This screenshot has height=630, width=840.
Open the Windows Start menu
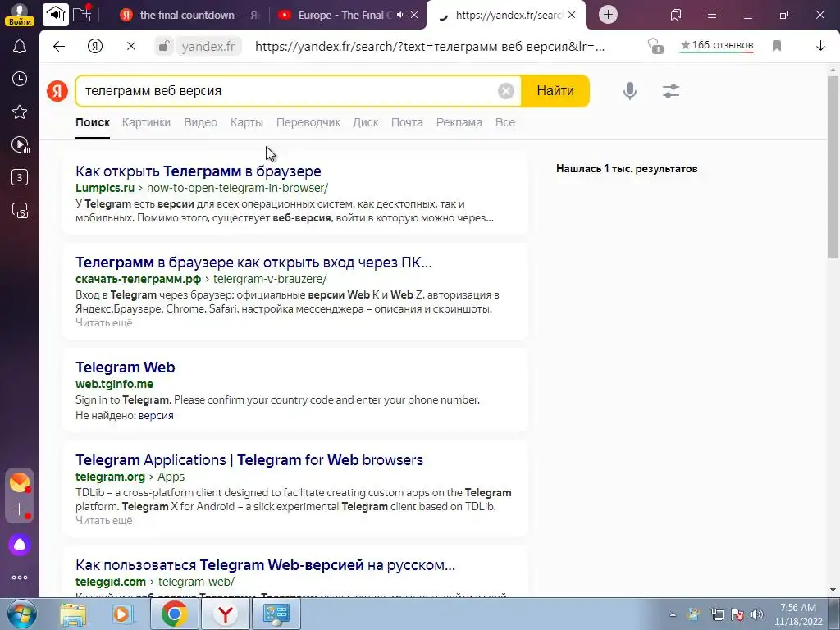click(21, 614)
